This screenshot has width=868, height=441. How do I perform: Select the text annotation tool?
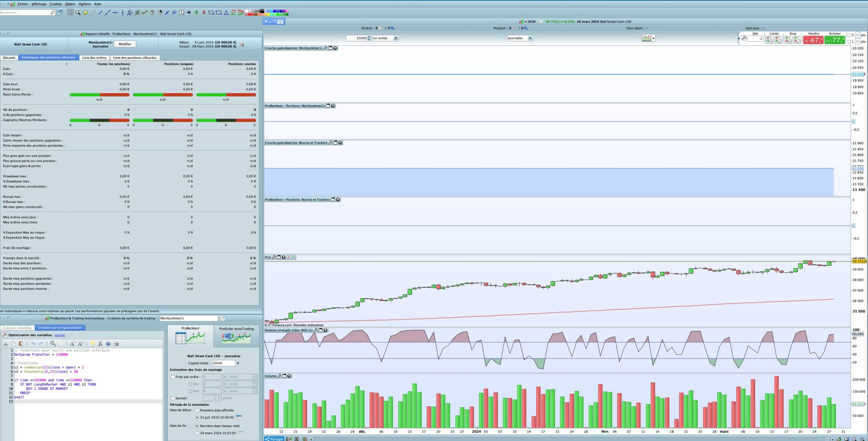click(182, 13)
